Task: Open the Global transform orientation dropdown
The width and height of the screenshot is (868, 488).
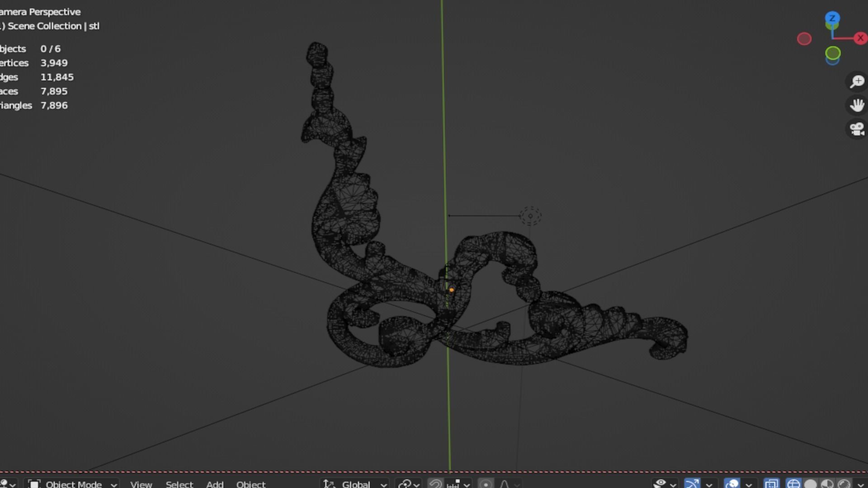Action: [x=356, y=484]
